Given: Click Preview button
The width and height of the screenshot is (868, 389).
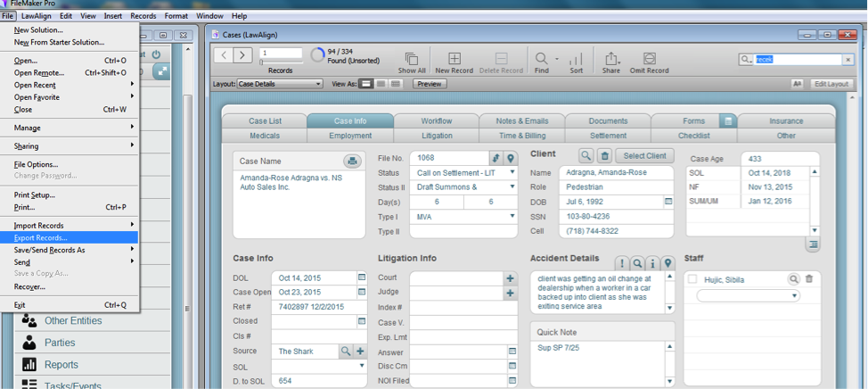Looking at the screenshot, I should point(430,84).
